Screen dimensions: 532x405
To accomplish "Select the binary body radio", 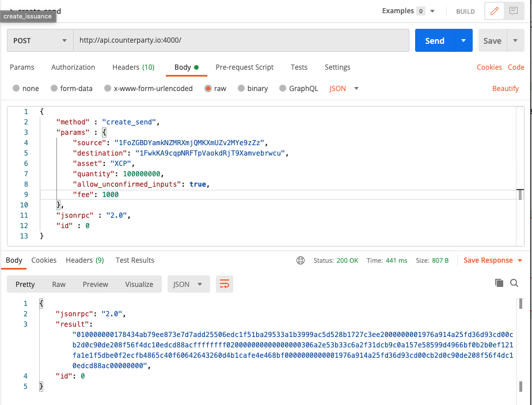I will pos(241,88).
